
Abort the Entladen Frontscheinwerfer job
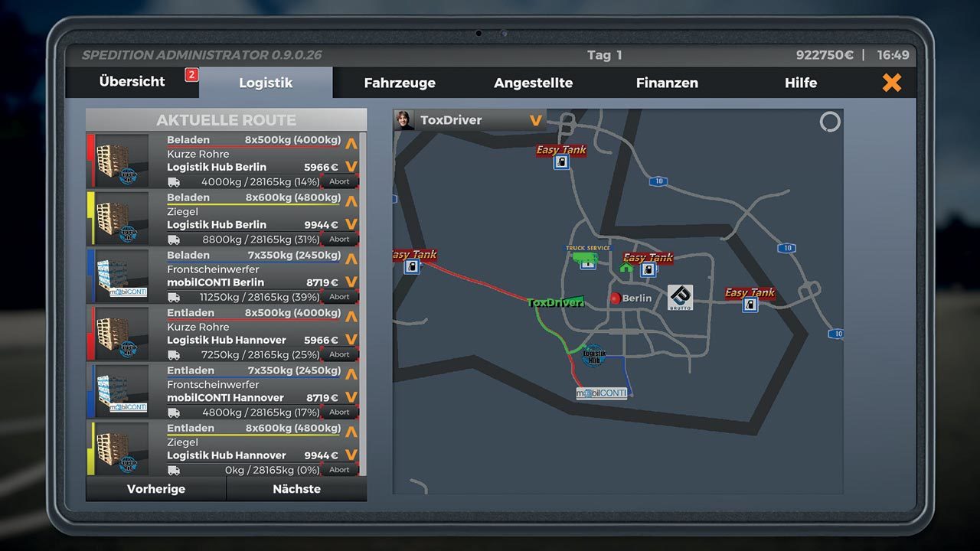coord(339,412)
